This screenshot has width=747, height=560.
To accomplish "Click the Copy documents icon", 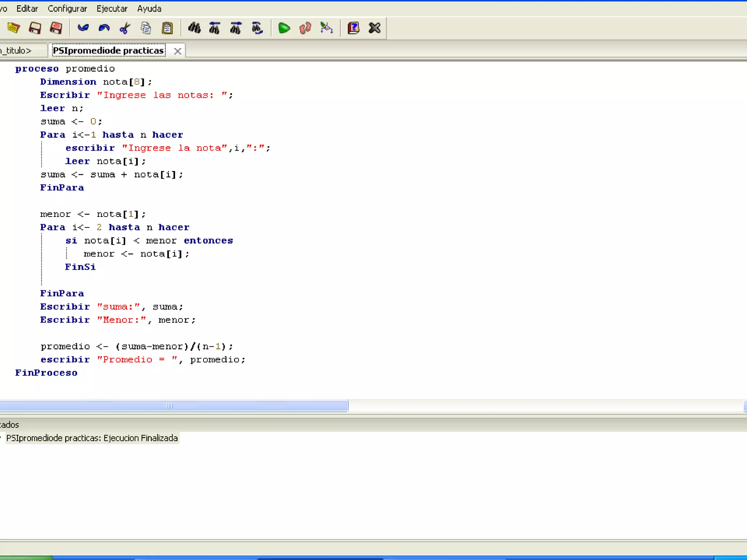I will 146,28.
